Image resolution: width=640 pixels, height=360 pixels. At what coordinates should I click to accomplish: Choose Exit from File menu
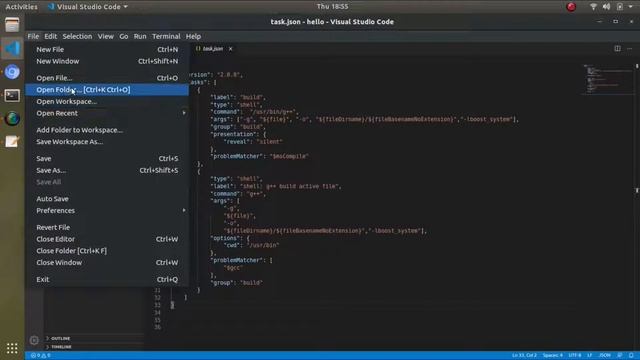107,280
